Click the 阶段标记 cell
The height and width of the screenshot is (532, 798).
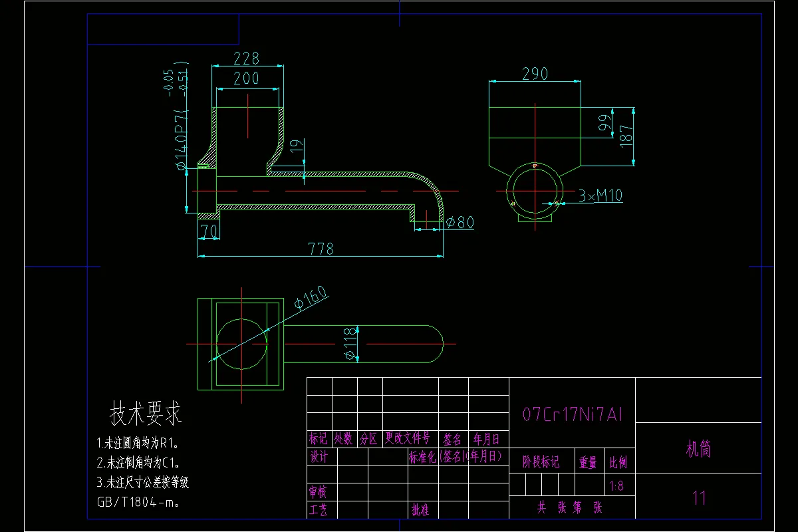pyautogui.click(x=541, y=462)
